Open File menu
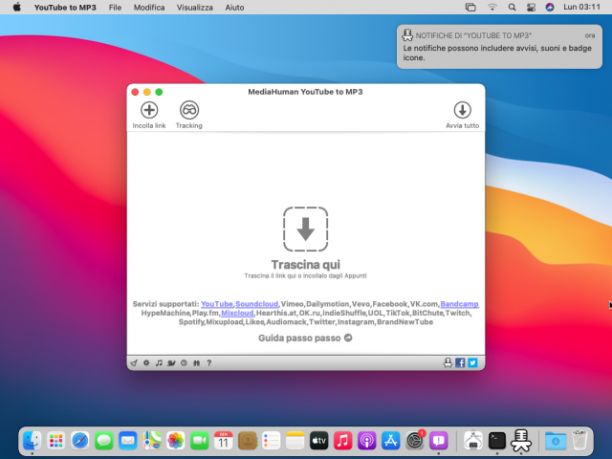 [x=115, y=7]
